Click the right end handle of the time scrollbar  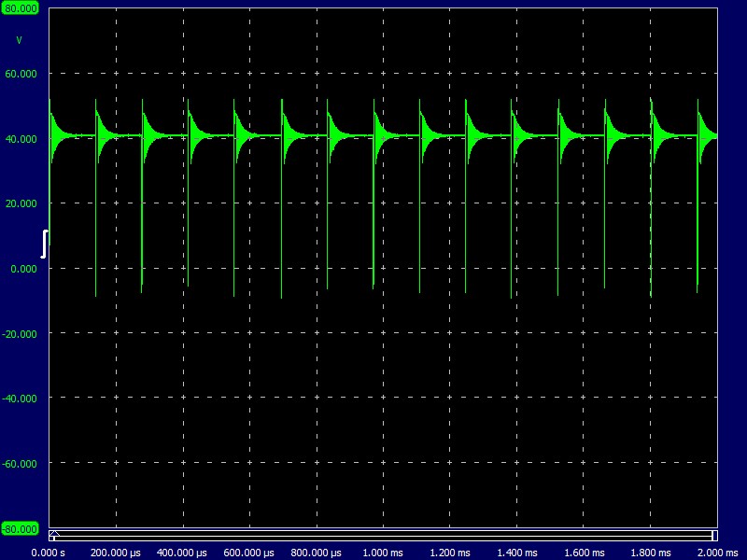(x=714, y=535)
